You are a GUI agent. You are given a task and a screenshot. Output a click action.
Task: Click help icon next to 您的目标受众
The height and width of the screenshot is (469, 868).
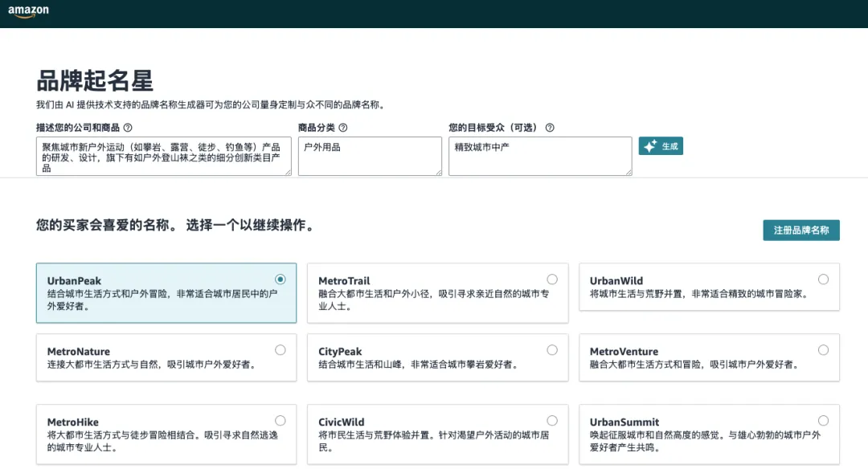click(550, 128)
